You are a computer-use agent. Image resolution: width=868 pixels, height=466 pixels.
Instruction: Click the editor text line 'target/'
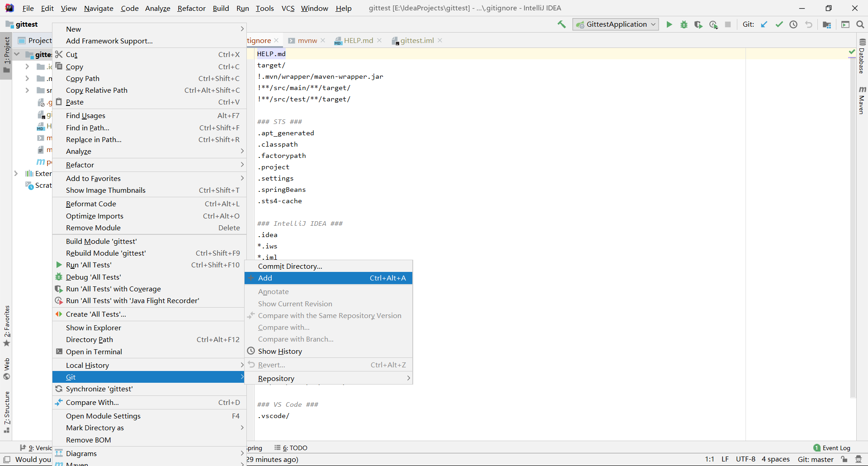pyautogui.click(x=271, y=65)
